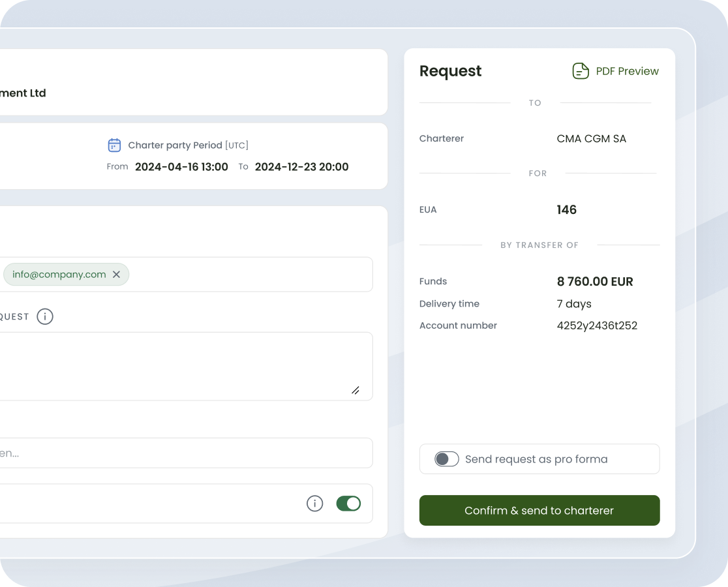This screenshot has width=728, height=587.
Task: Enable Send request as pro forma
Action: point(447,459)
